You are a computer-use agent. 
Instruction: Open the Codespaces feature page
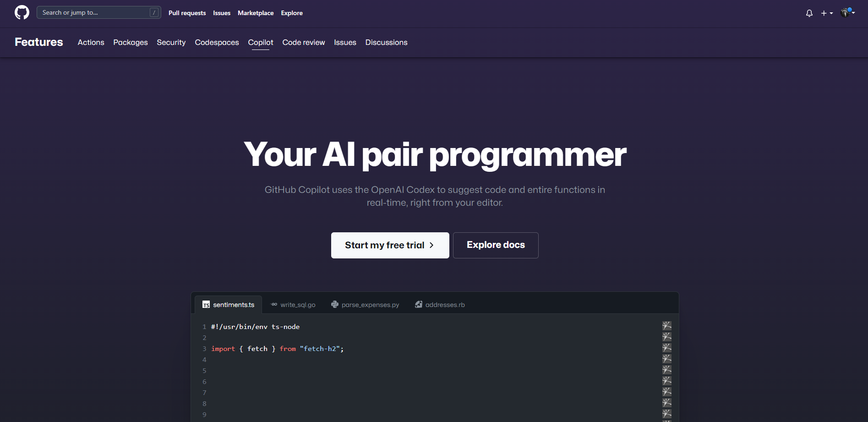tap(217, 42)
